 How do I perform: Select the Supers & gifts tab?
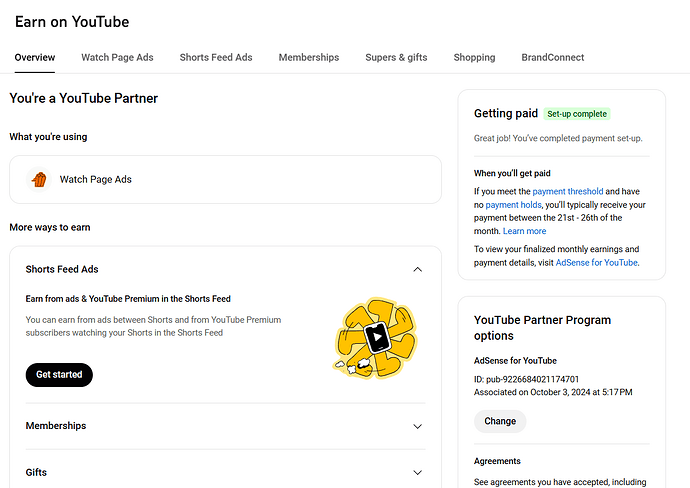click(396, 58)
